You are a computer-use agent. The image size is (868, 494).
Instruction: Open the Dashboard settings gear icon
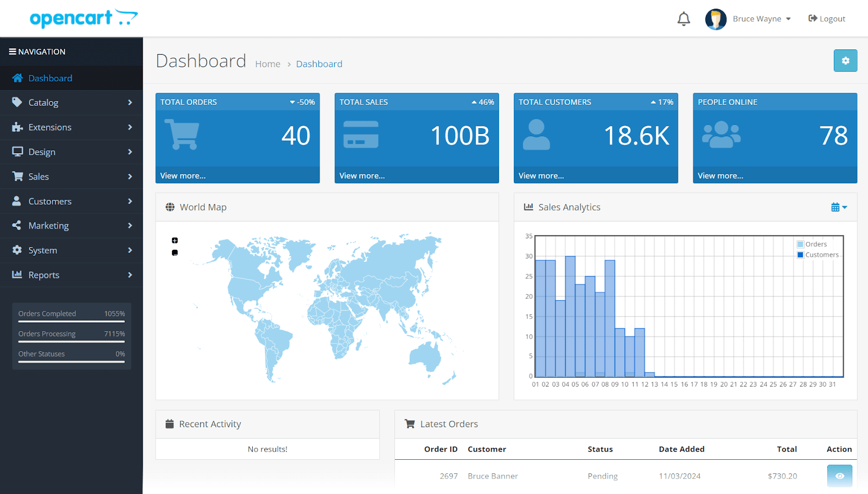coord(845,60)
